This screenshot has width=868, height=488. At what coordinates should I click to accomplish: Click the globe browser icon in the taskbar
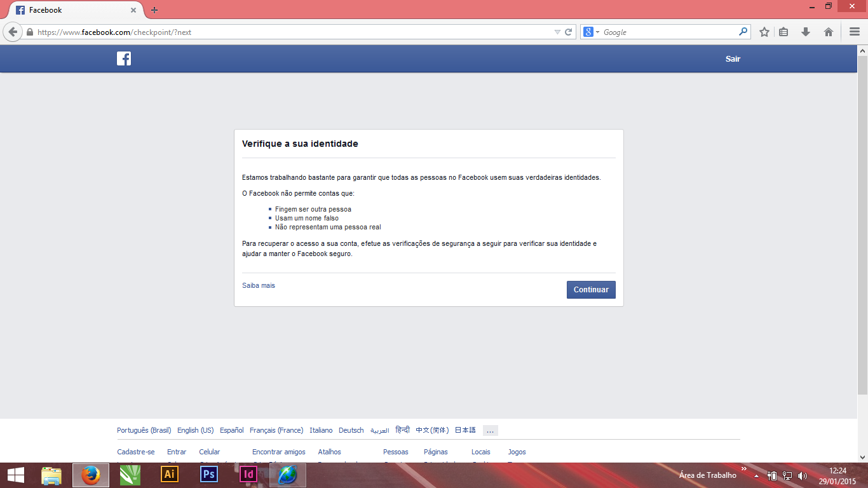pos(288,475)
